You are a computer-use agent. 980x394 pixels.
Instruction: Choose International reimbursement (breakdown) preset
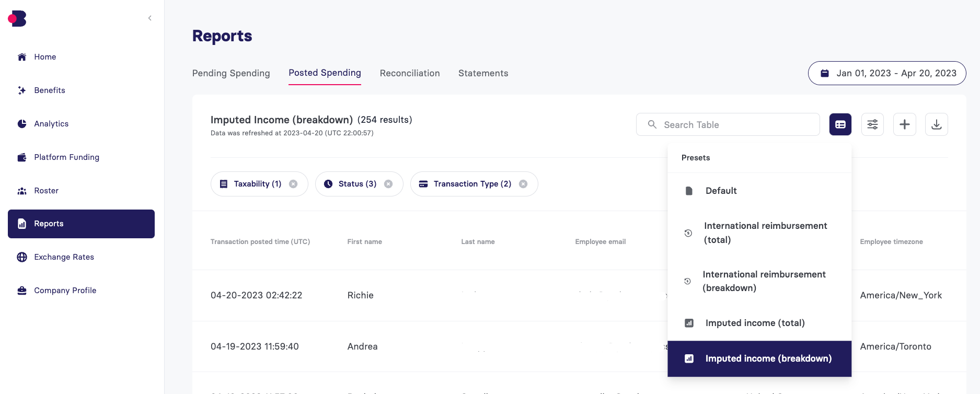(x=759, y=281)
